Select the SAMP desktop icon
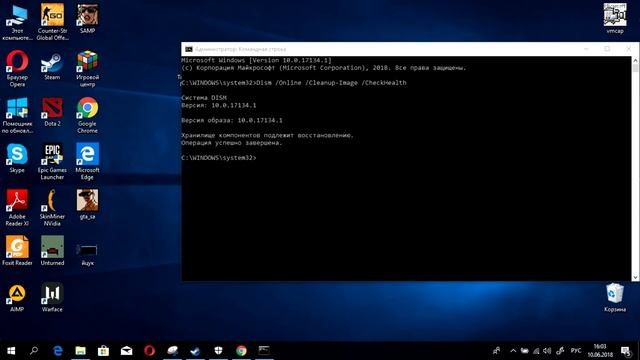Image resolution: width=640 pixels, height=360 pixels. (87, 18)
